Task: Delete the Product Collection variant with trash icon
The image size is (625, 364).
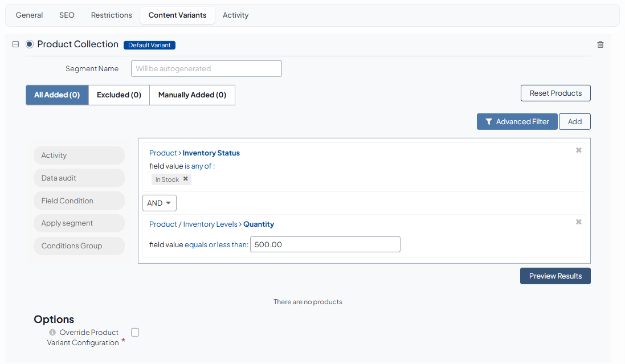Action: [x=600, y=44]
